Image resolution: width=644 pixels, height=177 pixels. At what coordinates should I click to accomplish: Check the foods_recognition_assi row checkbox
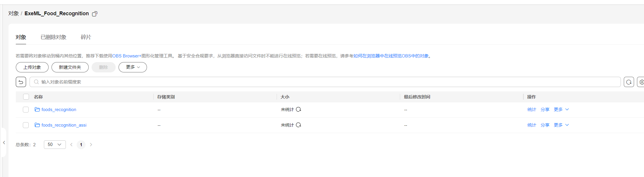tap(26, 125)
